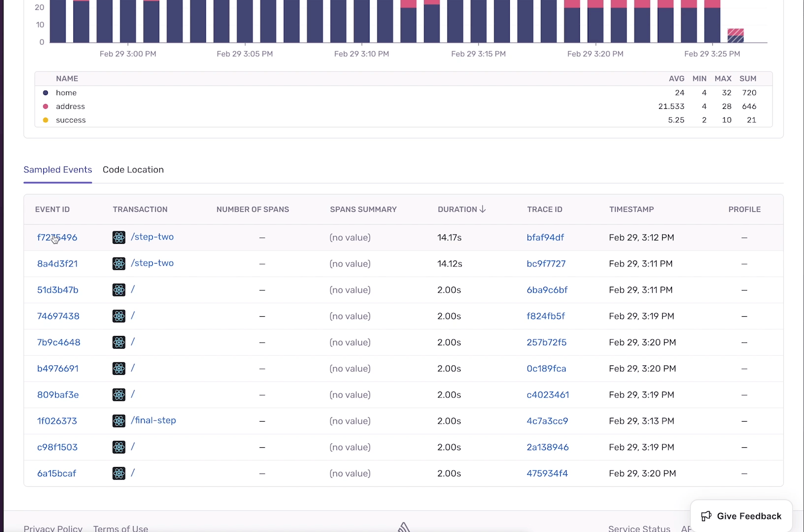Click the hatched last bar in chart
This screenshot has width=804, height=532.
pyautogui.click(x=736, y=35)
